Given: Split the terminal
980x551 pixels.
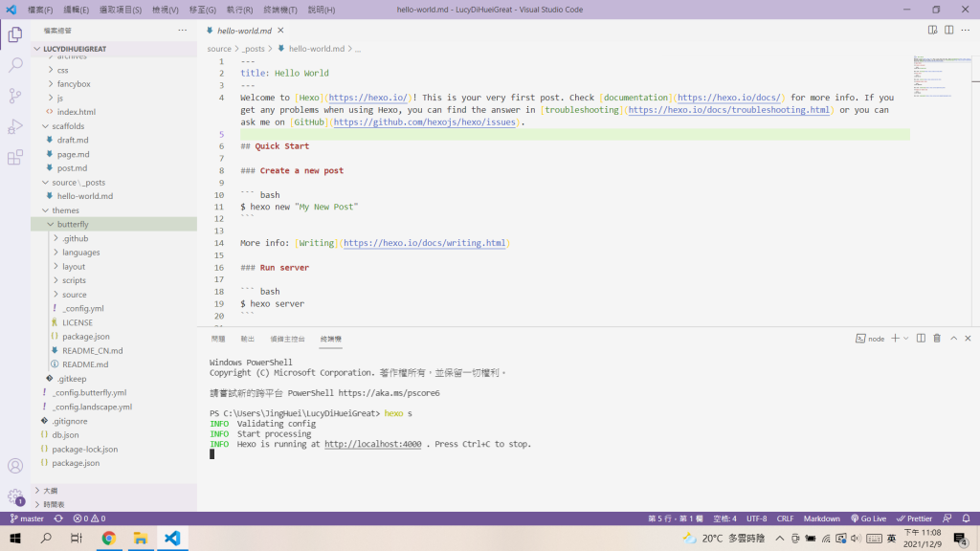Looking at the screenshot, I should click(x=921, y=338).
